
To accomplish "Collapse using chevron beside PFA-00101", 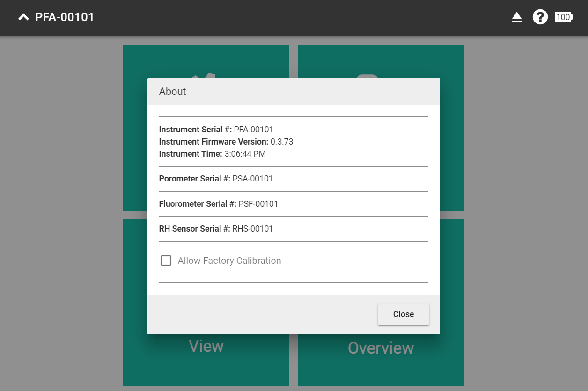I will [23, 17].
